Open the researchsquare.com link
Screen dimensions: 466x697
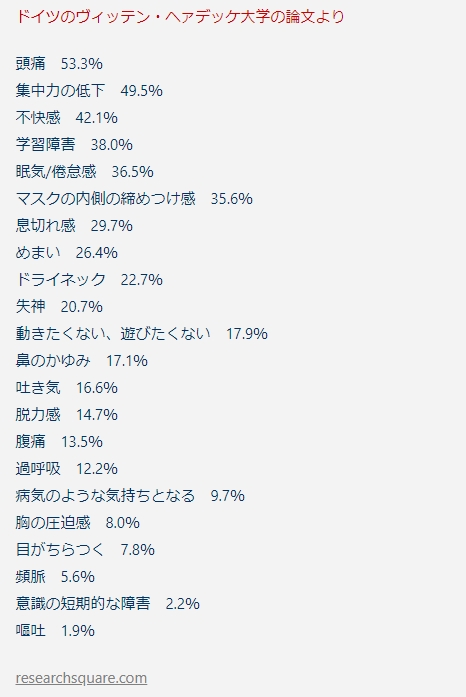81,678
